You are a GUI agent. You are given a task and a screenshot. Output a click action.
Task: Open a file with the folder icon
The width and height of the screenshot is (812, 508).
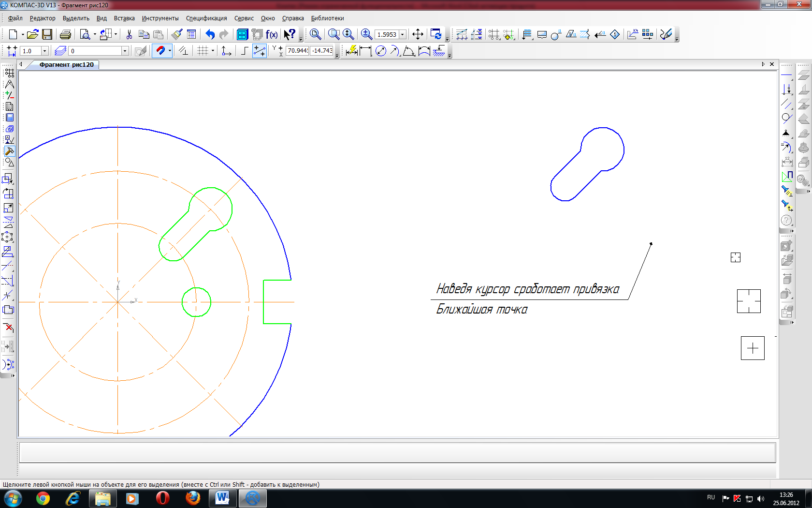[32, 34]
